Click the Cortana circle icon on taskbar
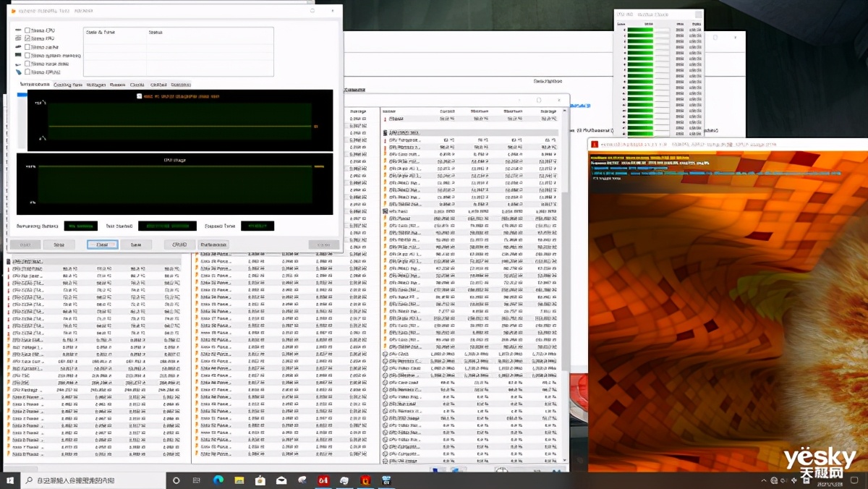 click(176, 480)
